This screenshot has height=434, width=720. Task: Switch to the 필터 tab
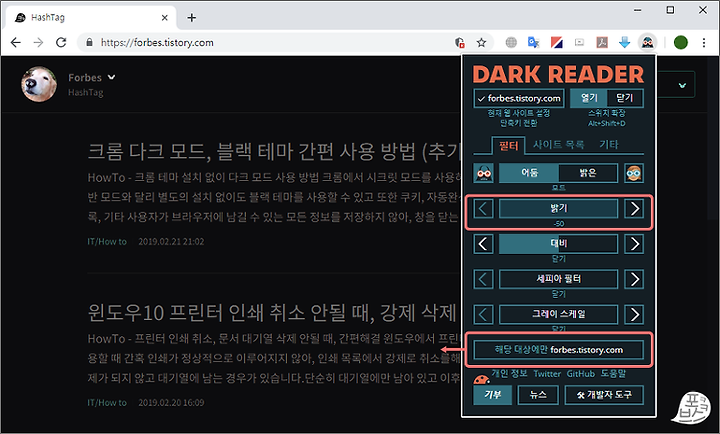coord(508,146)
